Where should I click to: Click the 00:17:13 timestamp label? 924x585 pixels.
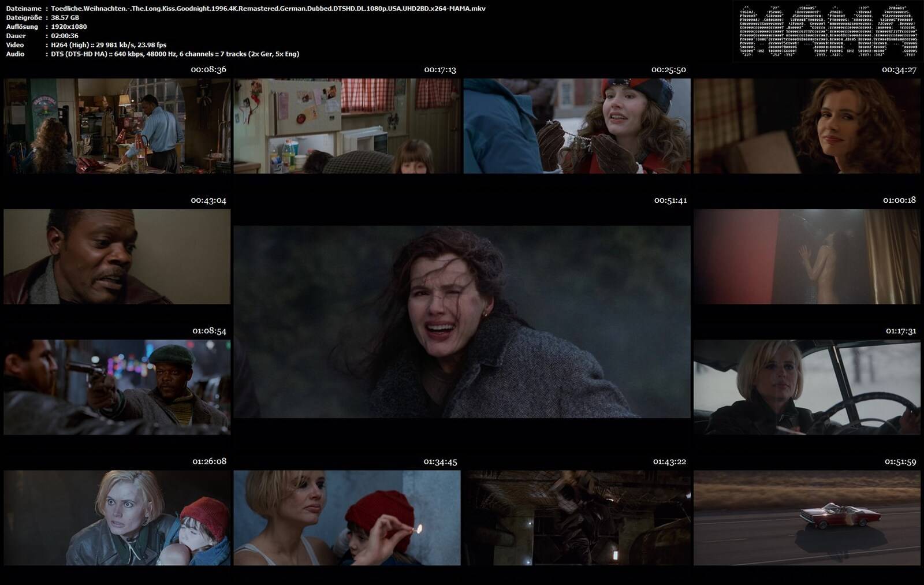(x=440, y=69)
